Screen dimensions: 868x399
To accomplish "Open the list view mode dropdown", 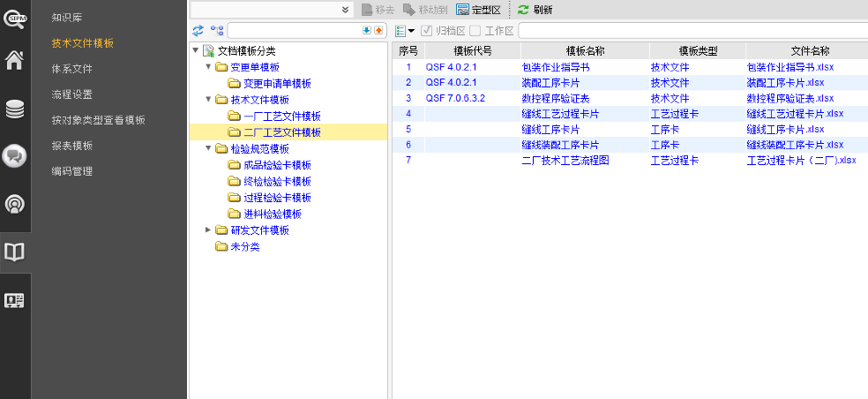I will (406, 31).
